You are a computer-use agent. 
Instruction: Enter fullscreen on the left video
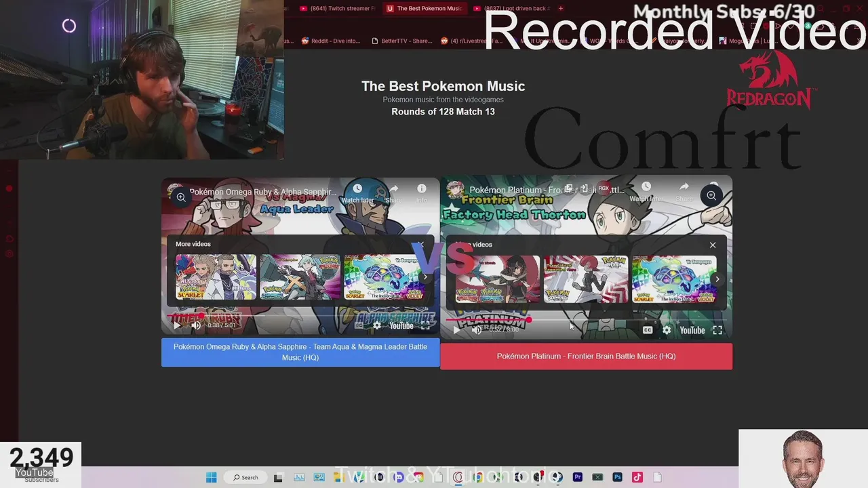[x=425, y=325]
